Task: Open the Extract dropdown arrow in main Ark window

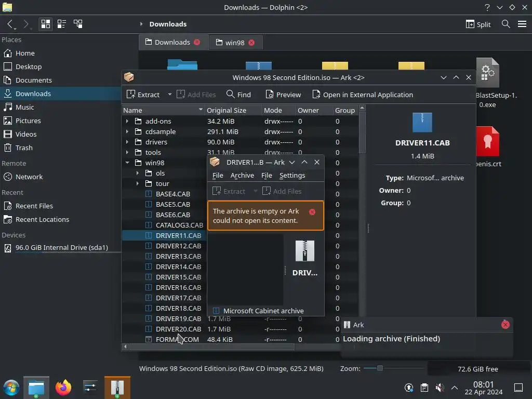Action: [x=169, y=95]
